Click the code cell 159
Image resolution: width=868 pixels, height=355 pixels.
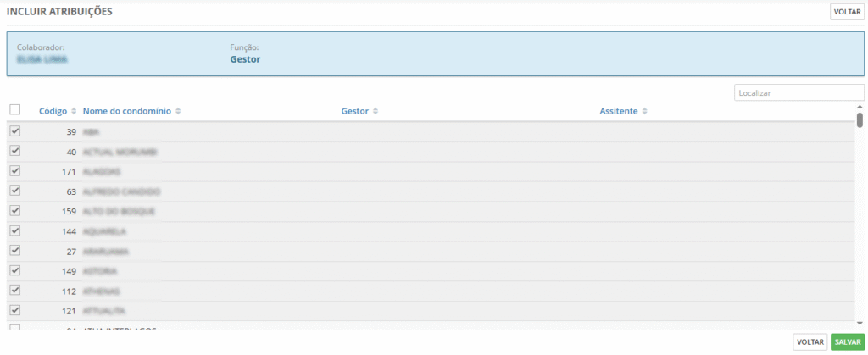[69, 212]
